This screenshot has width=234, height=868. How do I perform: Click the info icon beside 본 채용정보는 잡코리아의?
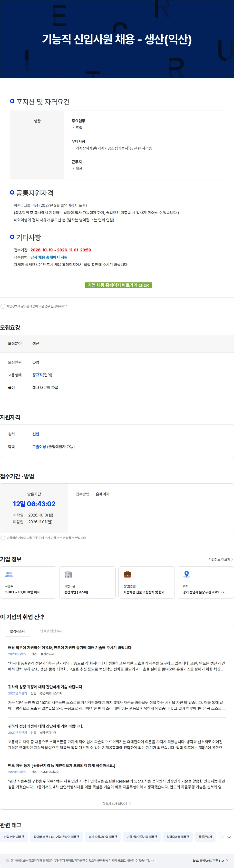7,861
